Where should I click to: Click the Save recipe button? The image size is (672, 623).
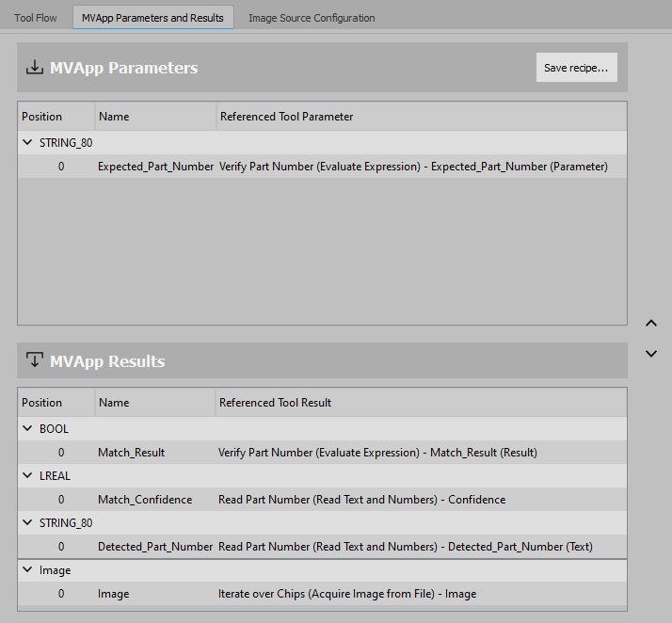coord(576,68)
